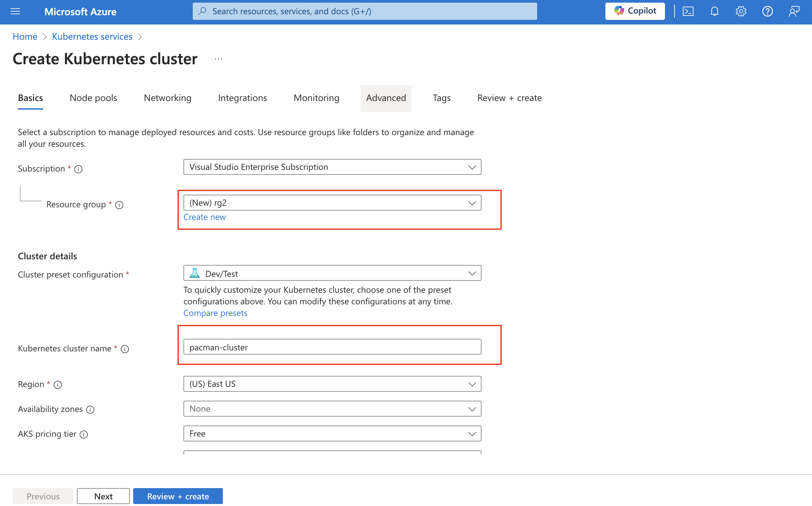Open the feedback icon in the top bar
The width and height of the screenshot is (812, 506).
pos(793,11)
